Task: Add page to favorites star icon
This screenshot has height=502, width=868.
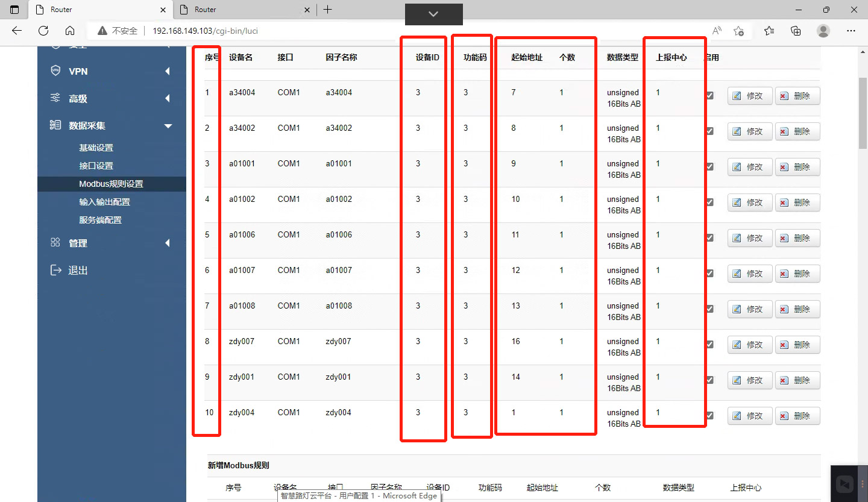Action: [738, 31]
